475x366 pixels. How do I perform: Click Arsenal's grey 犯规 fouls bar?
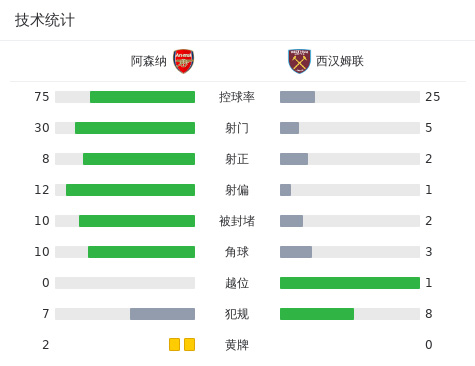tap(162, 314)
